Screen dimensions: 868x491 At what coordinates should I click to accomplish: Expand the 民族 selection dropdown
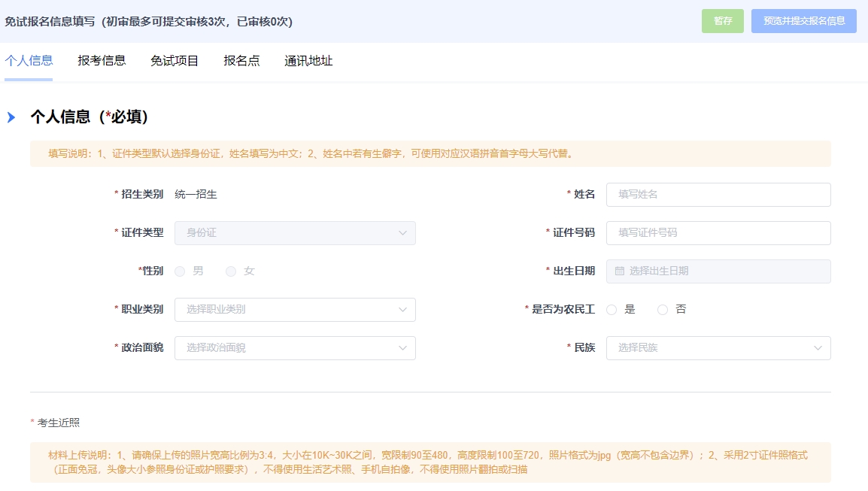click(718, 348)
